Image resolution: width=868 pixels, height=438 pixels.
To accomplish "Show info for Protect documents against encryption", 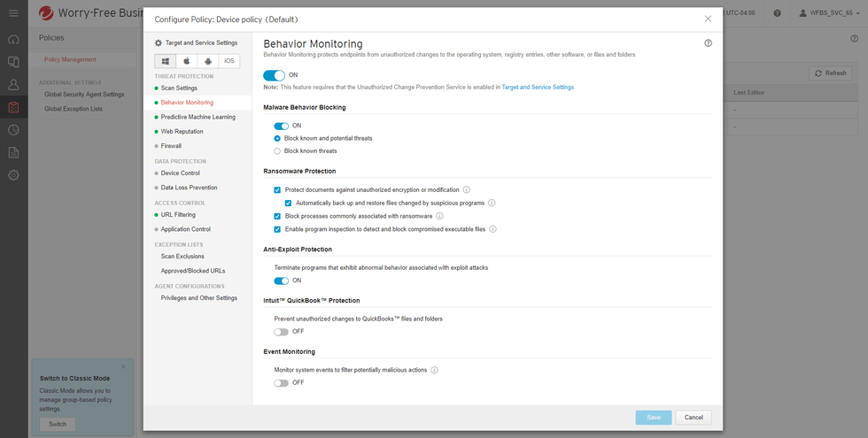I will pyautogui.click(x=467, y=189).
